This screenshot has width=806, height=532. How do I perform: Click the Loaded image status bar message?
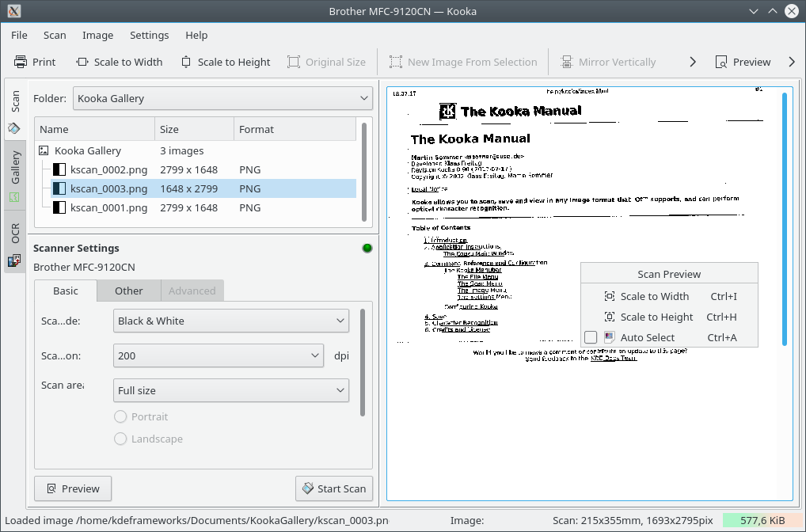pos(197,520)
